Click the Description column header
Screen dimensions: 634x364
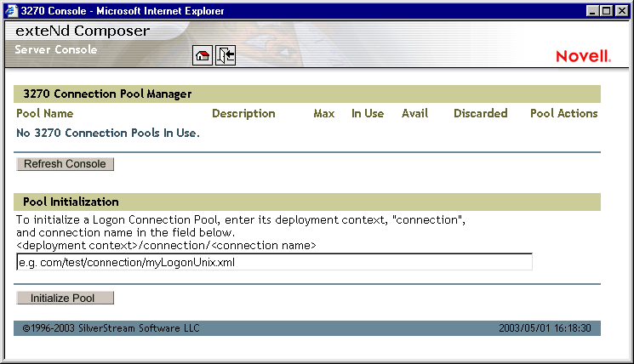[243, 113]
